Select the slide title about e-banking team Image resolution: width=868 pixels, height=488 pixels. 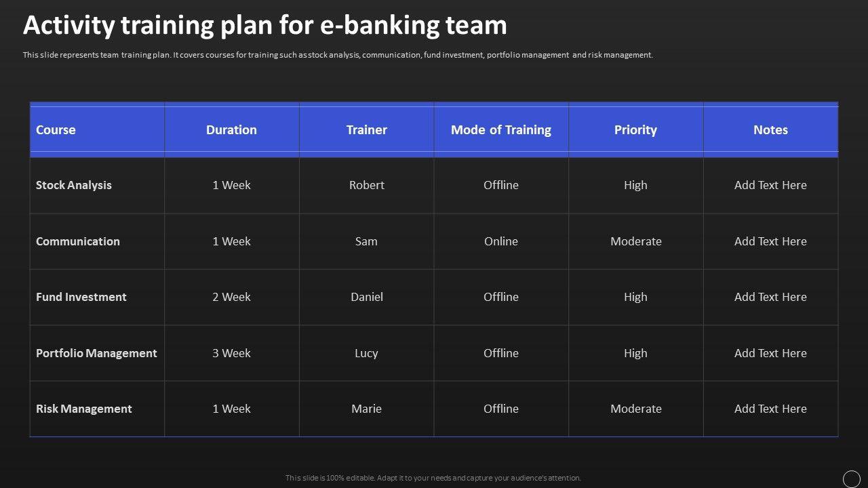(264, 25)
